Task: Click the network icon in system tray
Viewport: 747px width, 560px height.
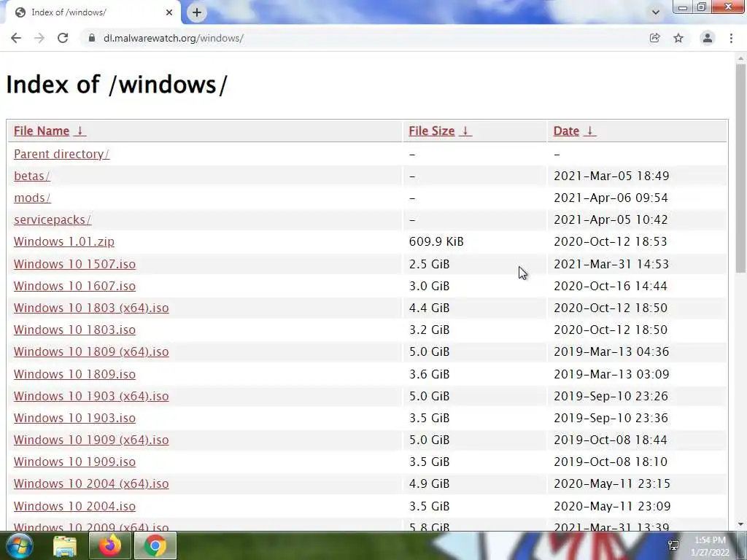Action: tap(673, 545)
